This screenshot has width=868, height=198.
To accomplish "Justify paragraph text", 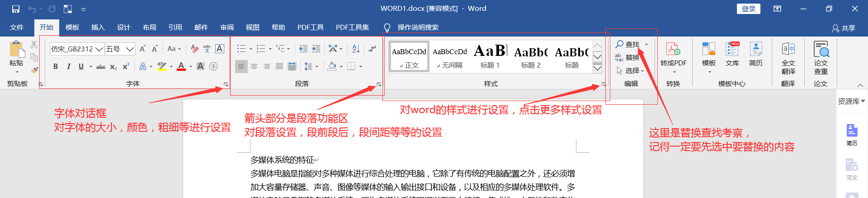I will pyautogui.click(x=279, y=66).
